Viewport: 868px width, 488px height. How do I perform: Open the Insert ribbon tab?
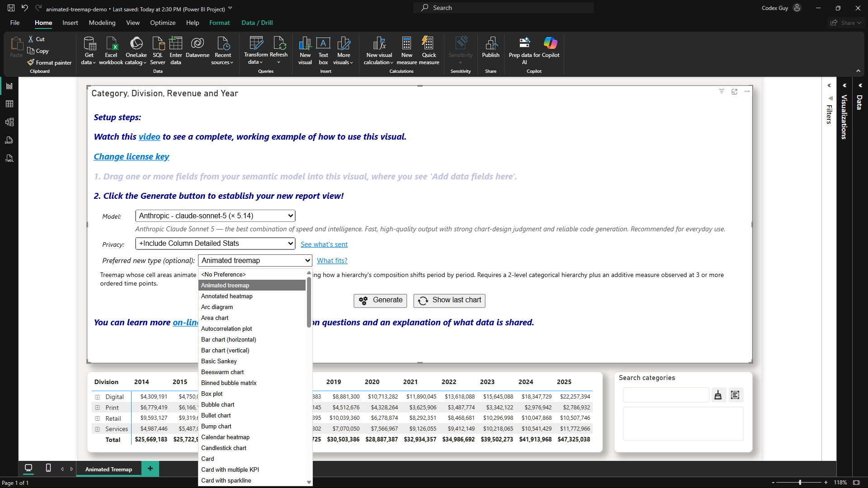point(70,23)
